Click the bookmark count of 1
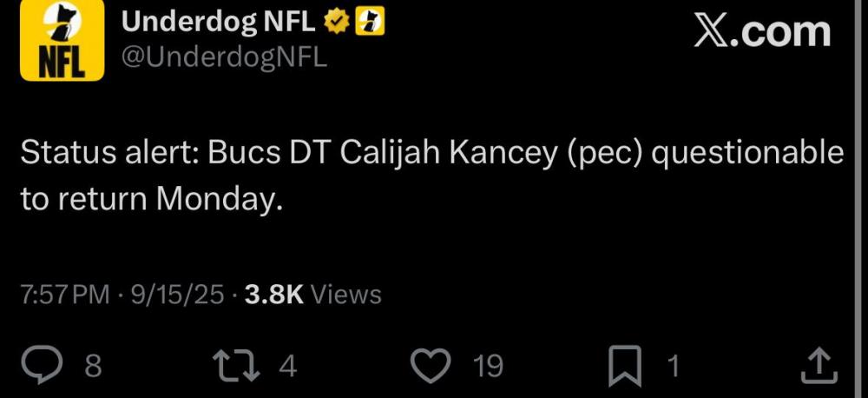The height and width of the screenshot is (398, 868). coord(671,366)
